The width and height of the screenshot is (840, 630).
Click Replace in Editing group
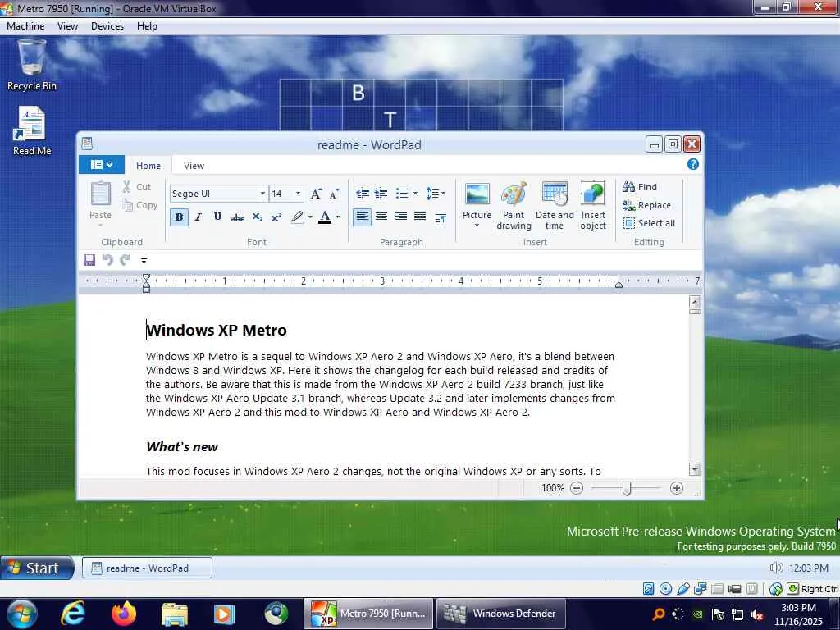(646, 205)
